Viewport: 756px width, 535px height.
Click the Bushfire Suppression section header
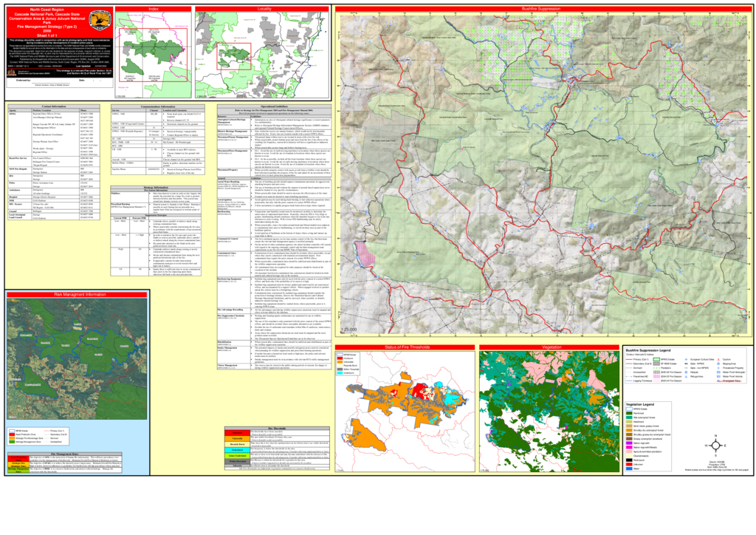pyautogui.click(x=541, y=9)
